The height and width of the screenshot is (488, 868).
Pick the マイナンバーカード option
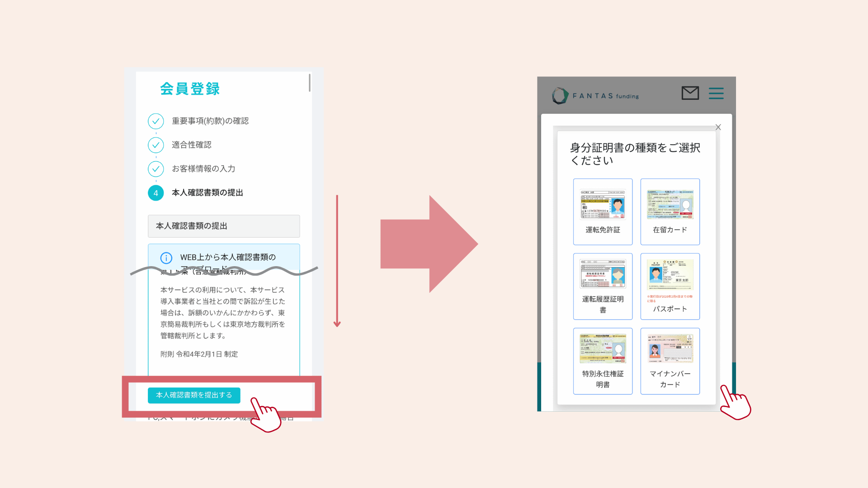point(670,361)
